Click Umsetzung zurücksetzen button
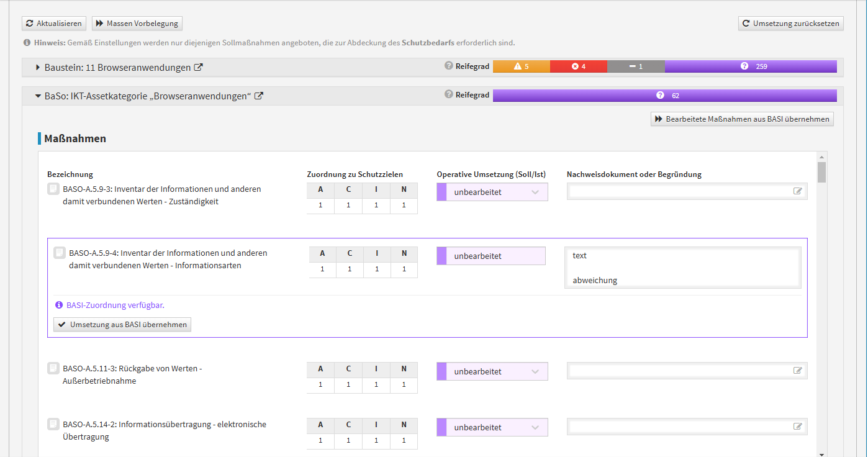Screen dimensions: 868x457 tap(790, 24)
